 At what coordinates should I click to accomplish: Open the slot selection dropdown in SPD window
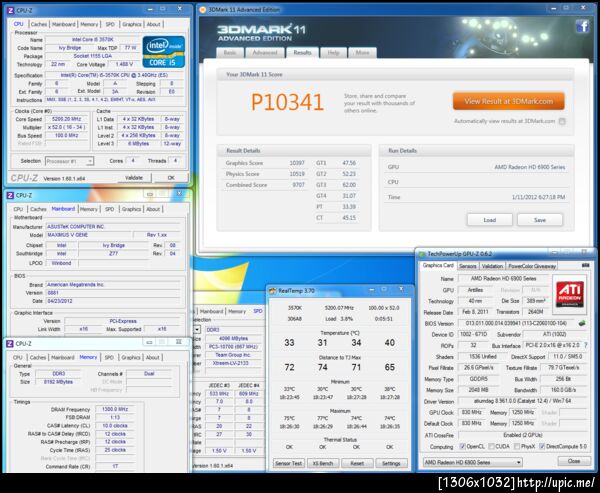pyautogui.click(x=197, y=329)
